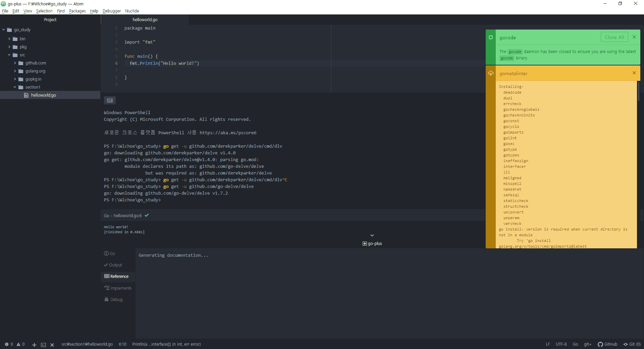This screenshot has width=644, height=349.
Task: Open the Debugger menu
Action: click(x=112, y=11)
